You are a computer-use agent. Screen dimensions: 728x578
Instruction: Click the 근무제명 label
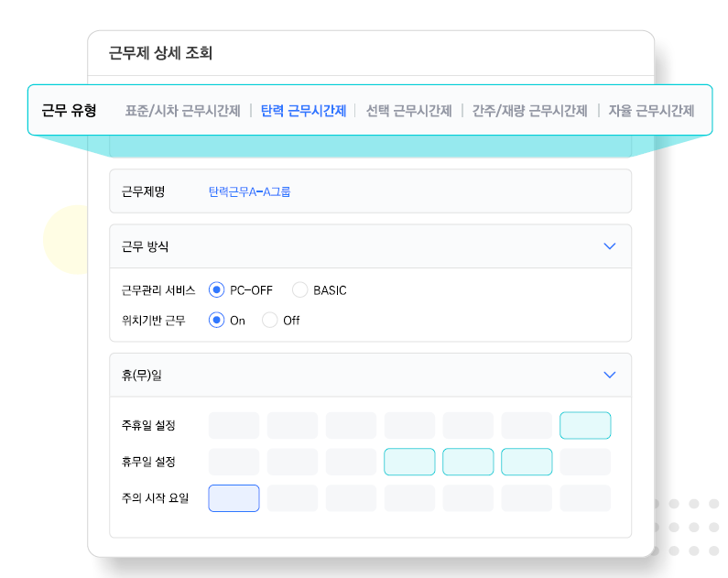pos(143,191)
